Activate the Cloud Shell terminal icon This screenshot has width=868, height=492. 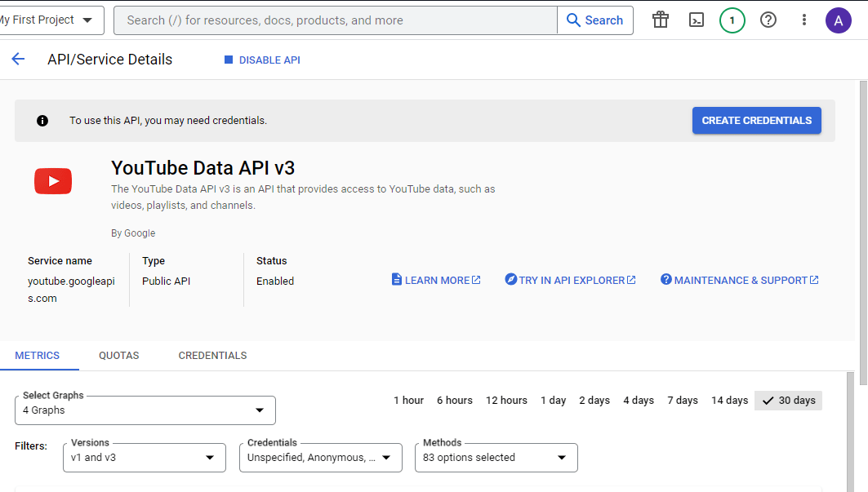pyautogui.click(x=697, y=20)
